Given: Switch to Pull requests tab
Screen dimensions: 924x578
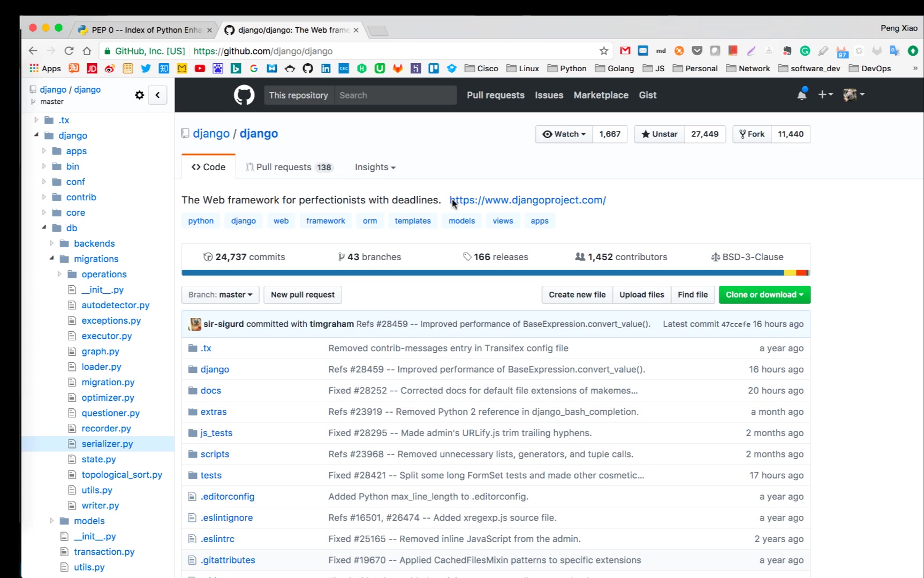Looking at the screenshot, I should point(289,167).
